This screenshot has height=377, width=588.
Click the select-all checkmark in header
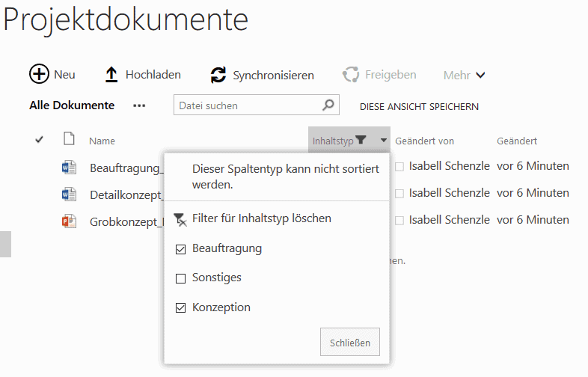coord(39,140)
